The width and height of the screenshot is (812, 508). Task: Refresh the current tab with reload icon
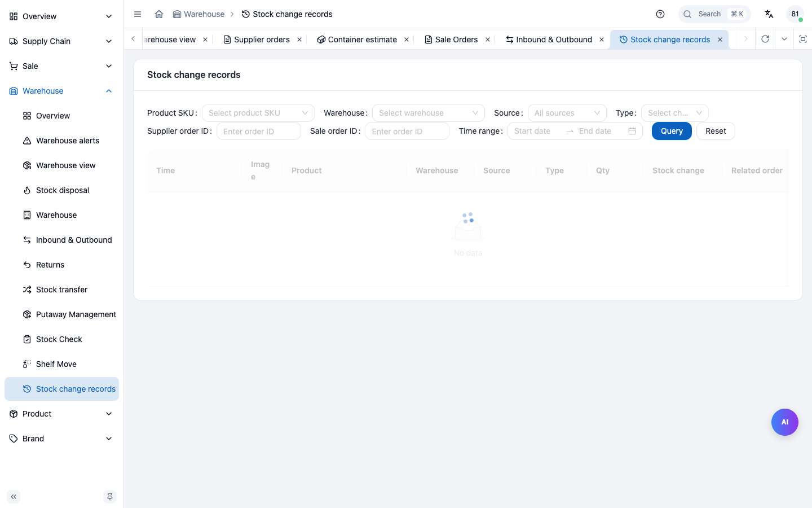point(765,39)
